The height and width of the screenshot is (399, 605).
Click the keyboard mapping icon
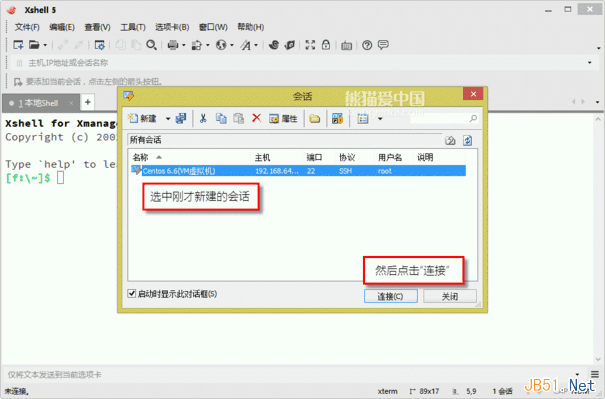pyautogui.click(x=346, y=46)
